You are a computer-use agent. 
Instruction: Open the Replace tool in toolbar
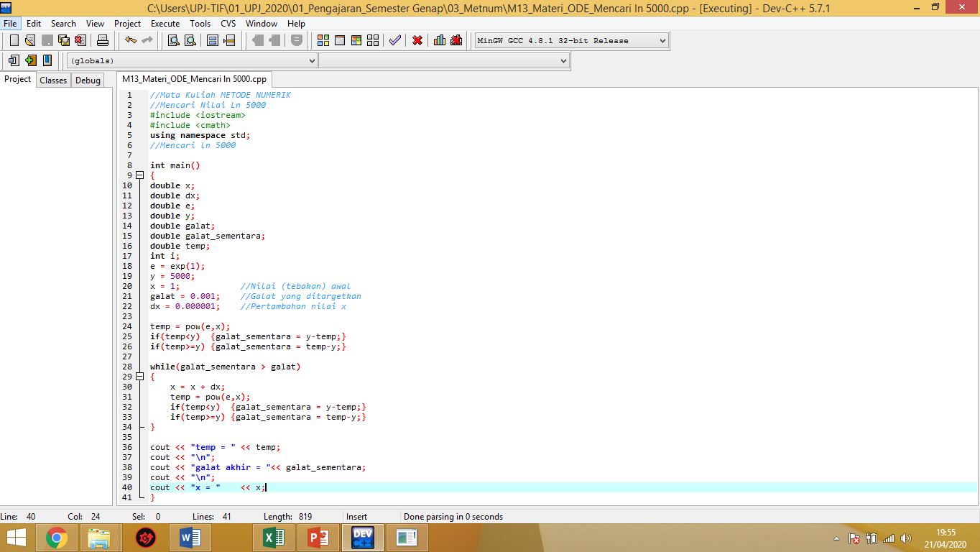click(x=190, y=40)
